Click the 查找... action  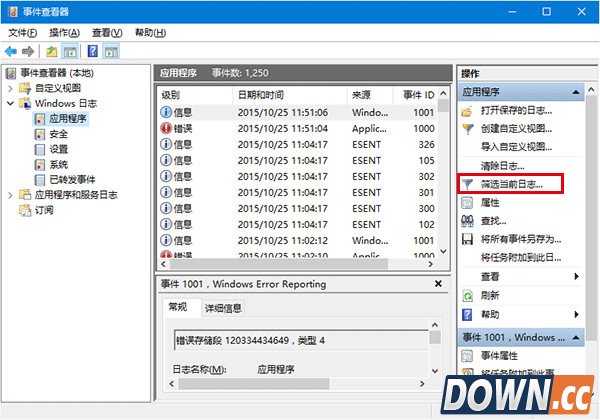click(484, 221)
